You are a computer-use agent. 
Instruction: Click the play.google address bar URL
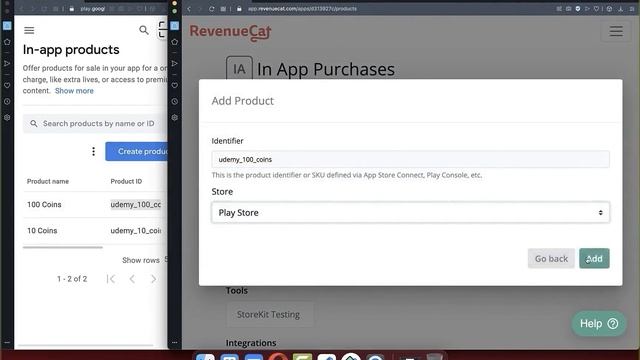93,9
